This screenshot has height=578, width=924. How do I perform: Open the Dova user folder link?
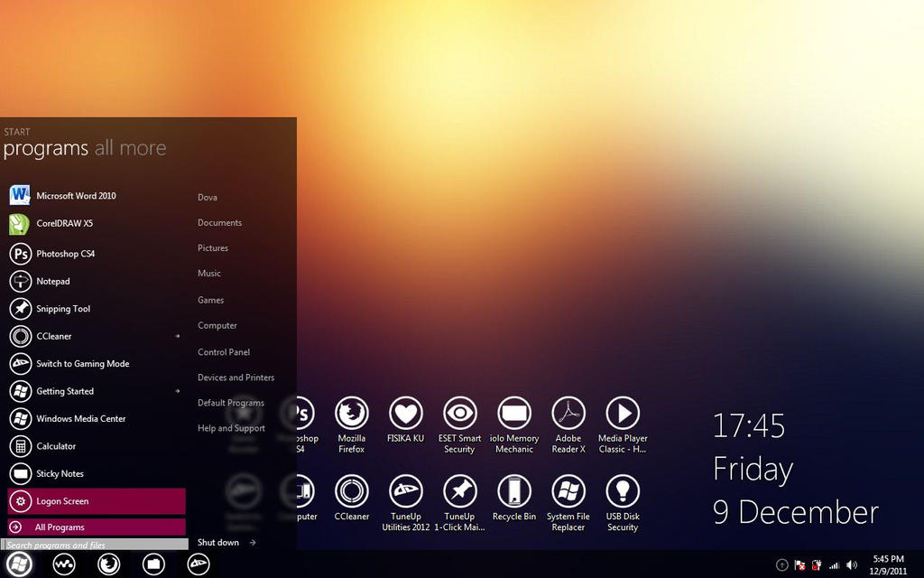[208, 198]
